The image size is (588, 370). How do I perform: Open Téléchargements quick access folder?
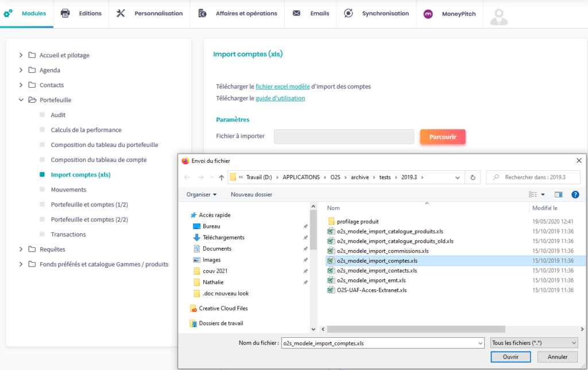[x=223, y=237]
